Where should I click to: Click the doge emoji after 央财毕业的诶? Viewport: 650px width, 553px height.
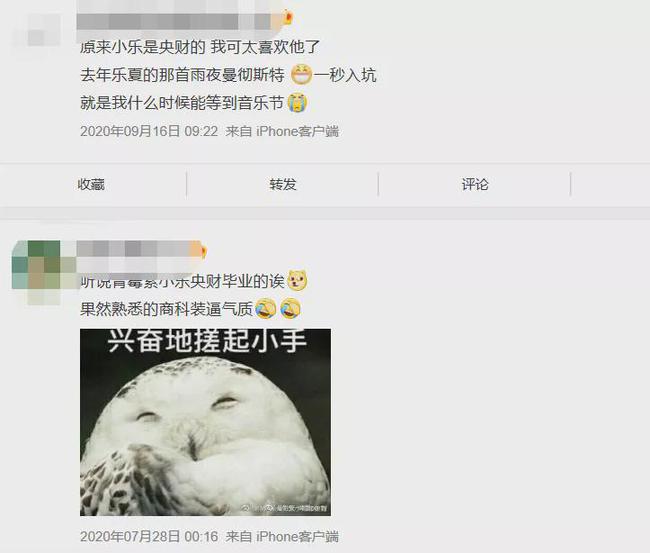tap(297, 280)
